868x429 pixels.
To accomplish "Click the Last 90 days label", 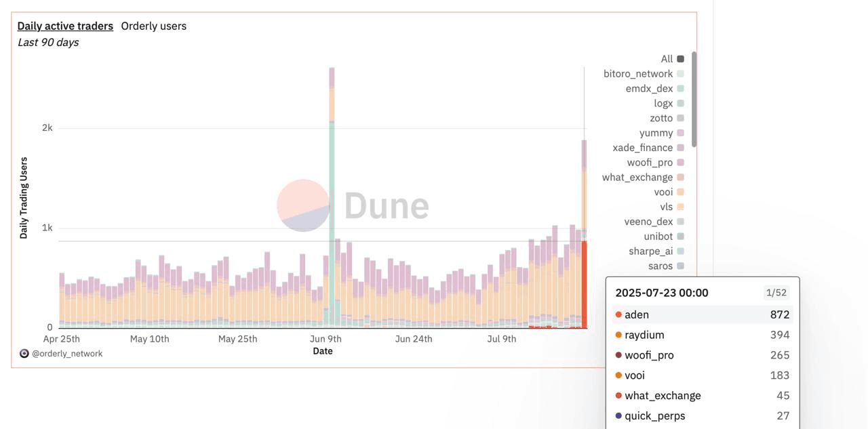I will [48, 42].
